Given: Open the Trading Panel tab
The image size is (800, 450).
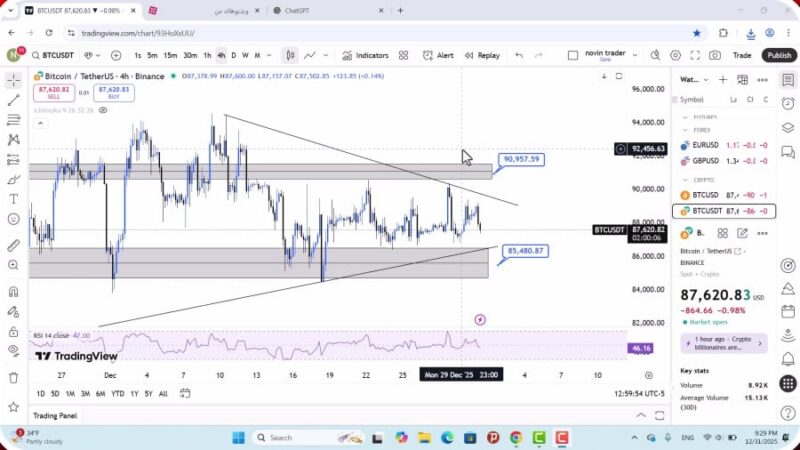Looking at the screenshot, I should (x=55, y=415).
